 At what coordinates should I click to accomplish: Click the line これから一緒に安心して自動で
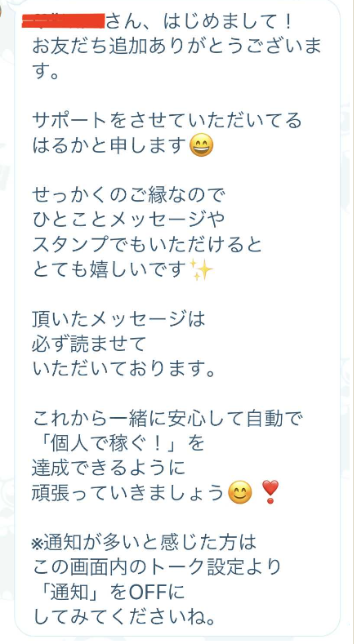[x=167, y=419]
